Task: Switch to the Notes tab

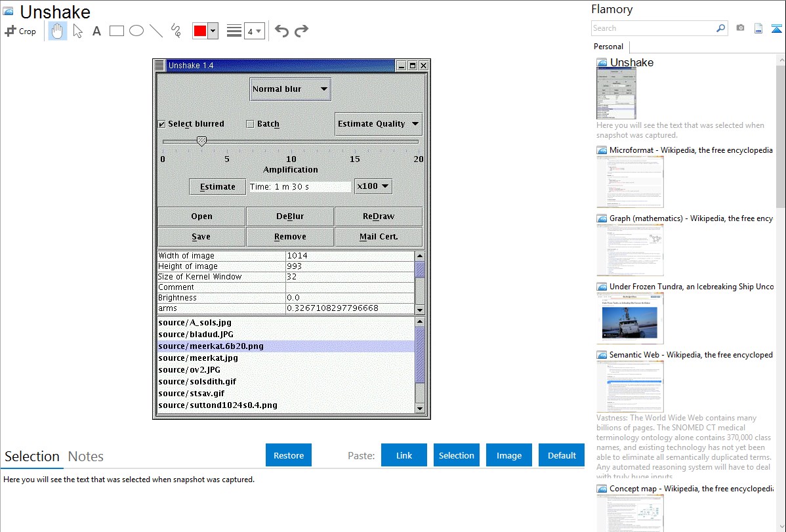Action: point(86,457)
